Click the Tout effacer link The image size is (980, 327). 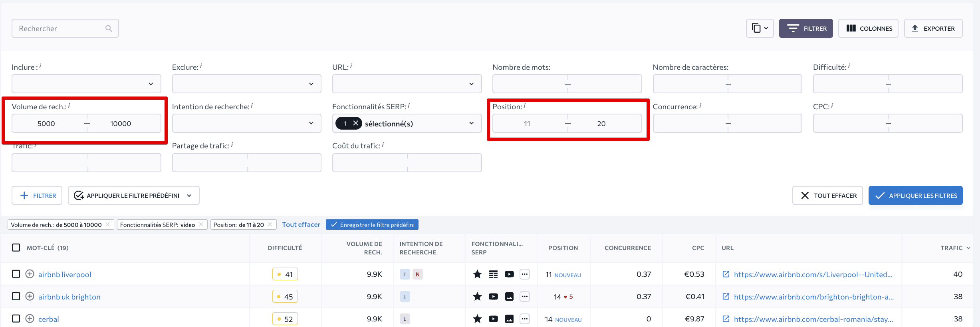pyautogui.click(x=301, y=225)
